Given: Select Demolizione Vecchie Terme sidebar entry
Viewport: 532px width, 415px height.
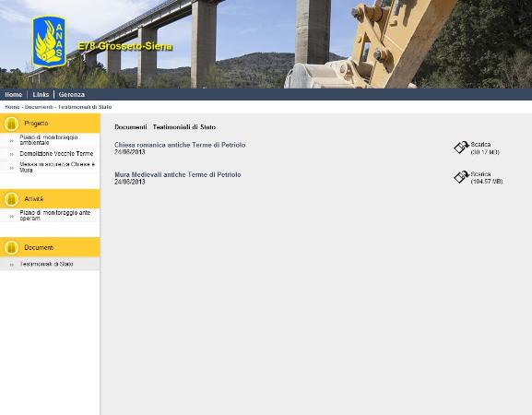Looking at the screenshot, I should (x=56, y=154).
